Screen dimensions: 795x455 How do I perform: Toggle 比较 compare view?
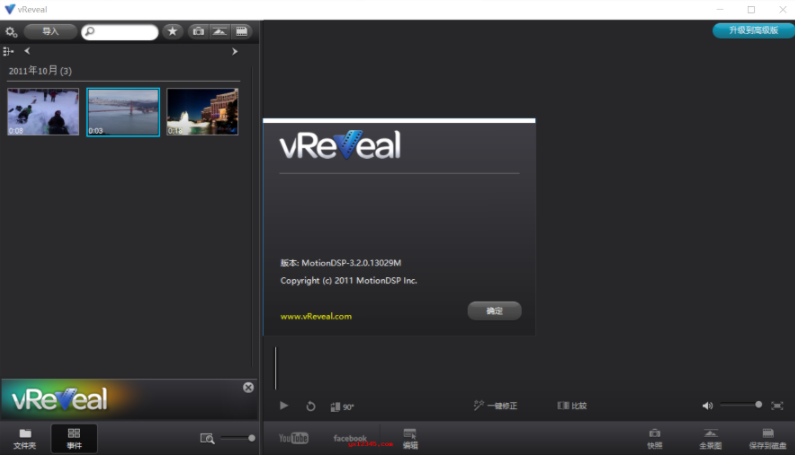coord(572,406)
